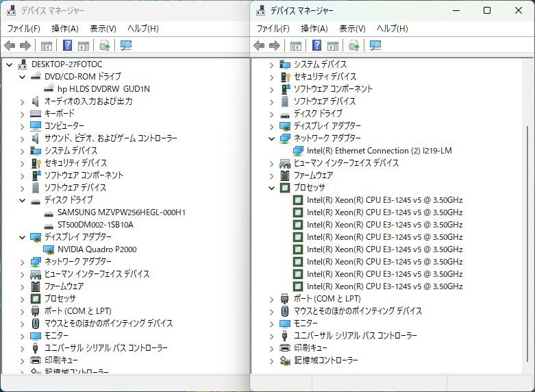
Task: Select モニター in right window
Action: pos(306,323)
